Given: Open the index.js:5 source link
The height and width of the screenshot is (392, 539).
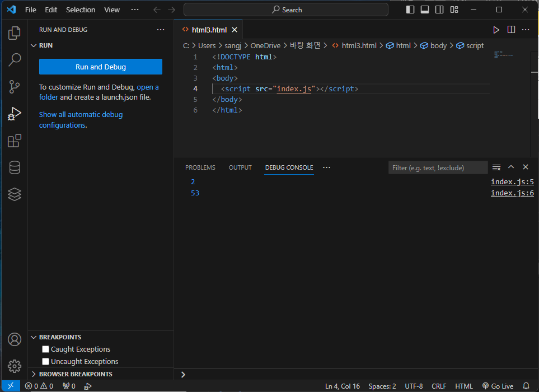Looking at the screenshot, I should click(x=512, y=181).
